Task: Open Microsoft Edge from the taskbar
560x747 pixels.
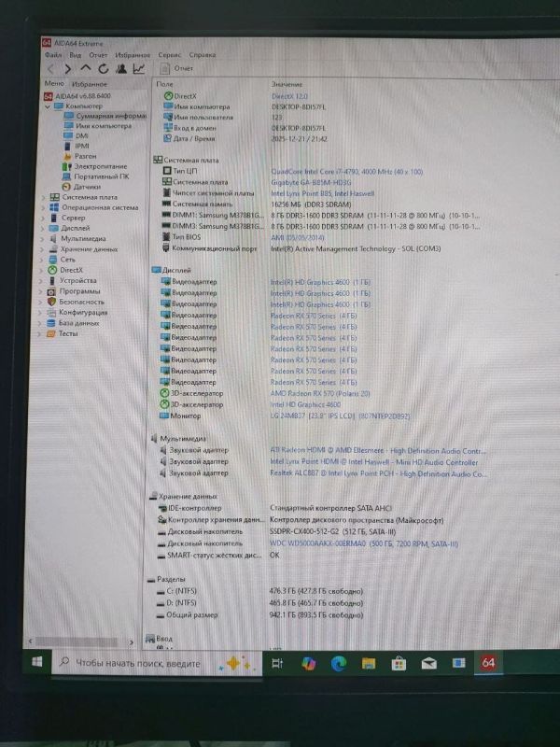Action: [x=338, y=663]
